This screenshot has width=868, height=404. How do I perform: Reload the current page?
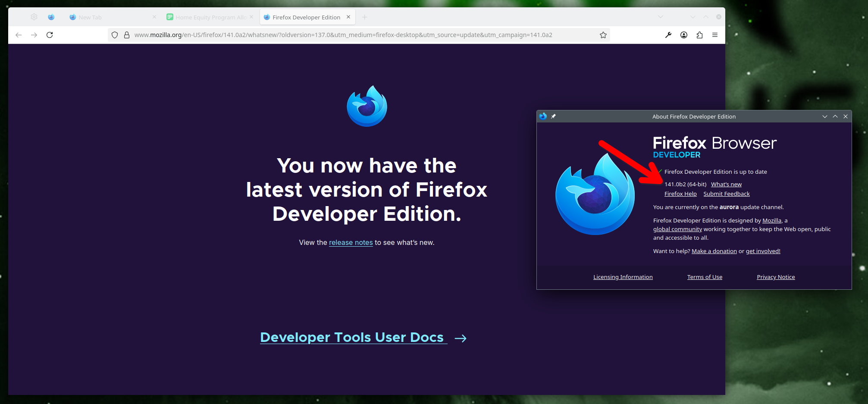pos(50,35)
